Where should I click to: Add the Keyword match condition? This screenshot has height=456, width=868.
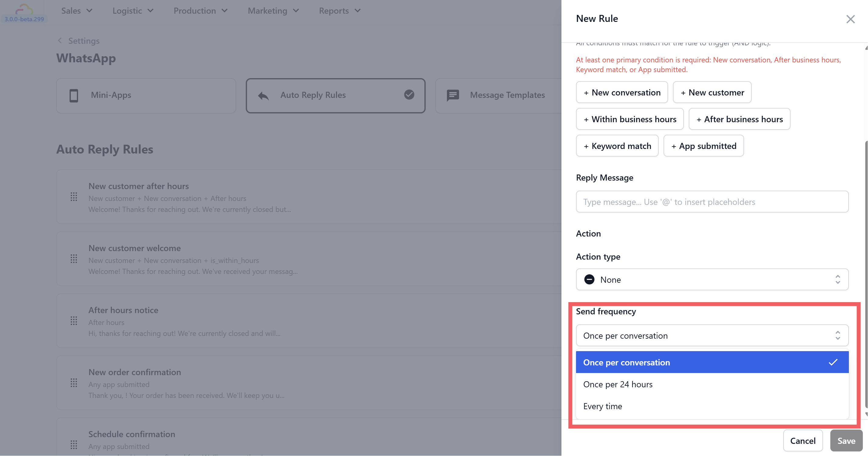(x=617, y=146)
